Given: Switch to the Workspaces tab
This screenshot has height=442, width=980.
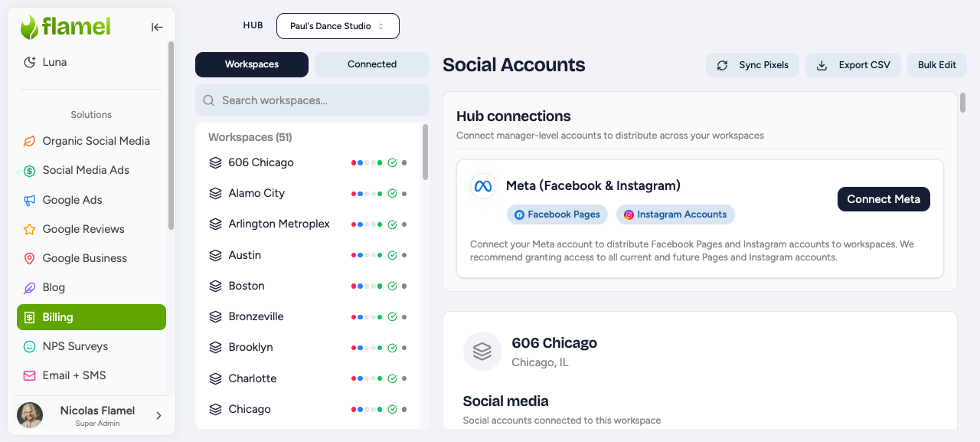Looking at the screenshot, I should [252, 64].
